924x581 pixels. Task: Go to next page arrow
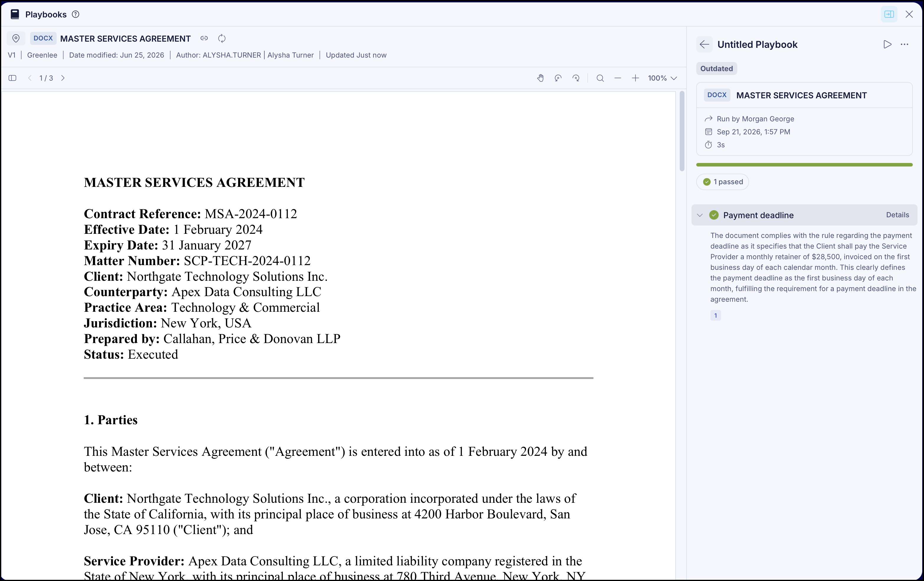(x=63, y=78)
